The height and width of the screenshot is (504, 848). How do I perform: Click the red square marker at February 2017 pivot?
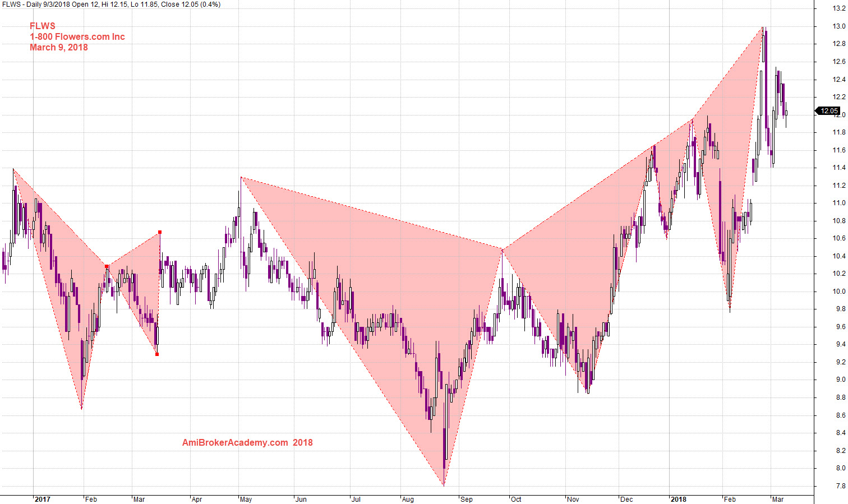point(107,266)
